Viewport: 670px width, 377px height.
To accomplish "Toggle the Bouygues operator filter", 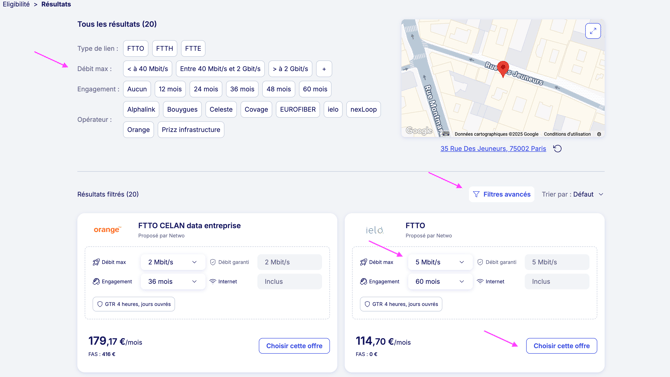I will pos(182,109).
